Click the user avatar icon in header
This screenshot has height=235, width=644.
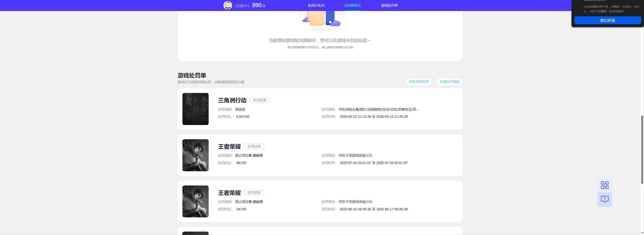point(227,5)
